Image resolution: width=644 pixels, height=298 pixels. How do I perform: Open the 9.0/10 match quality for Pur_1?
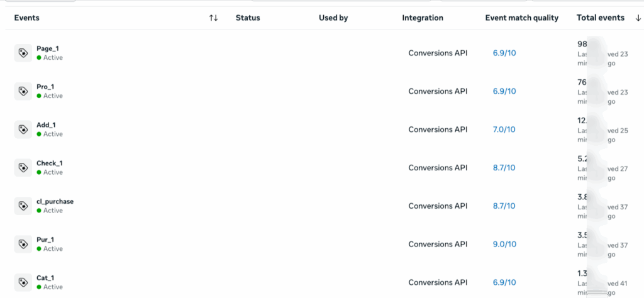[x=504, y=244]
